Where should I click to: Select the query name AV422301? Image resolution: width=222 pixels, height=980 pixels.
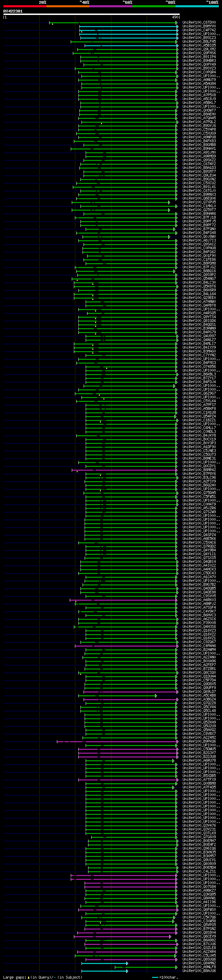click(13, 11)
